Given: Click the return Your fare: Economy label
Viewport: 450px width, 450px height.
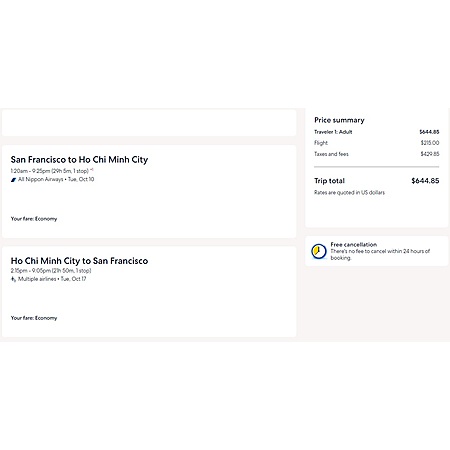Looking at the screenshot, I should pyautogui.click(x=34, y=318).
